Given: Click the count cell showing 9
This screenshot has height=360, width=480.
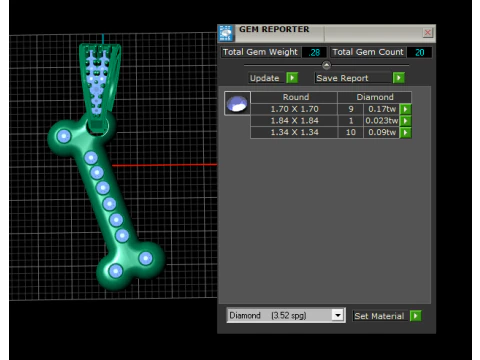Looking at the screenshot, I should coord(351,109).
